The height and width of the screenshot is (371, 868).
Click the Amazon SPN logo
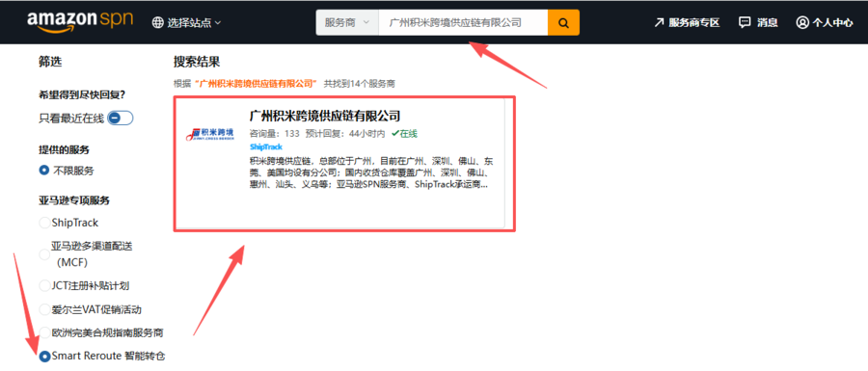point(80,21)
